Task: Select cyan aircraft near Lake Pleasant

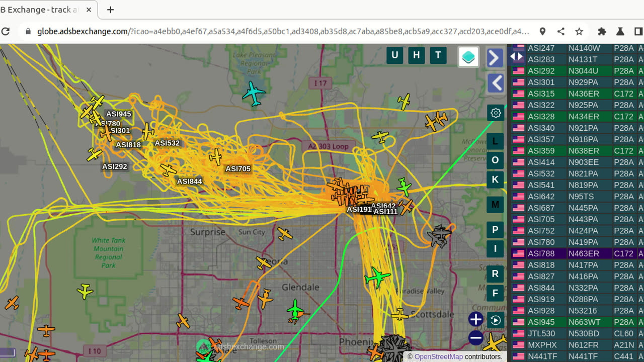Action: click(x=254, y=94)
